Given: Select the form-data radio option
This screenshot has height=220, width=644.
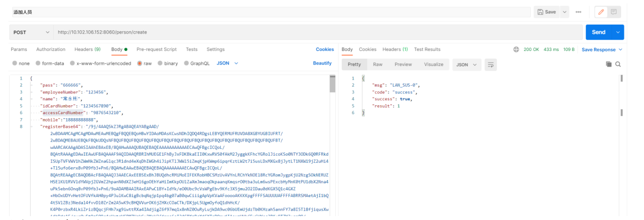Looking at the screenshot, I should [50, 64].
